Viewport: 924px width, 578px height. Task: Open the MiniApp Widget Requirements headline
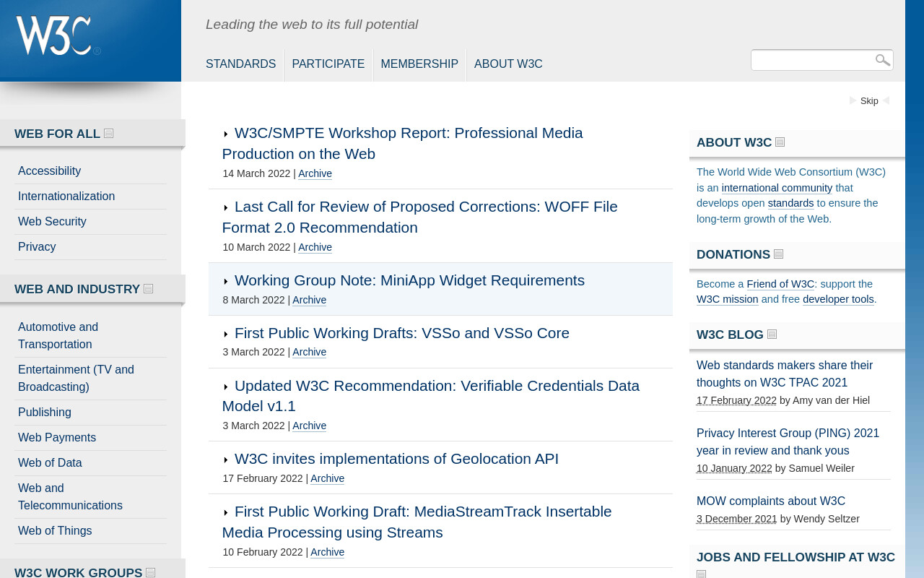409,280
